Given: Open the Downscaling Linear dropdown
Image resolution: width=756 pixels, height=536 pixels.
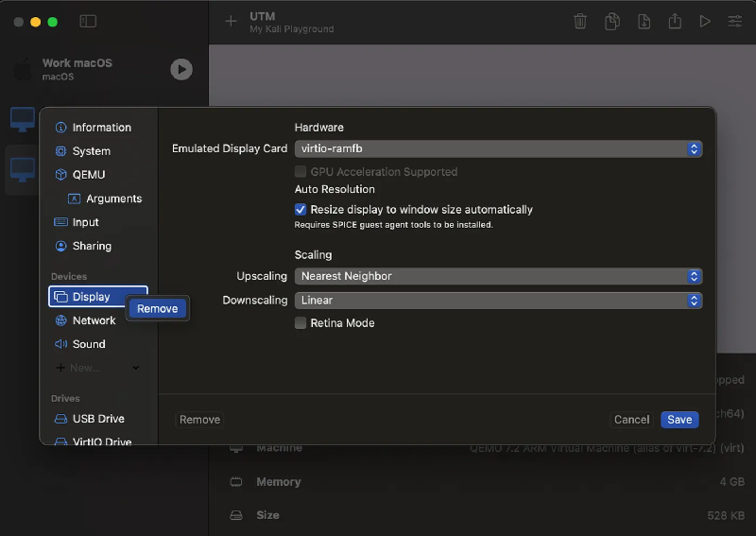Looking at the screenshot, I should point(498,301).
